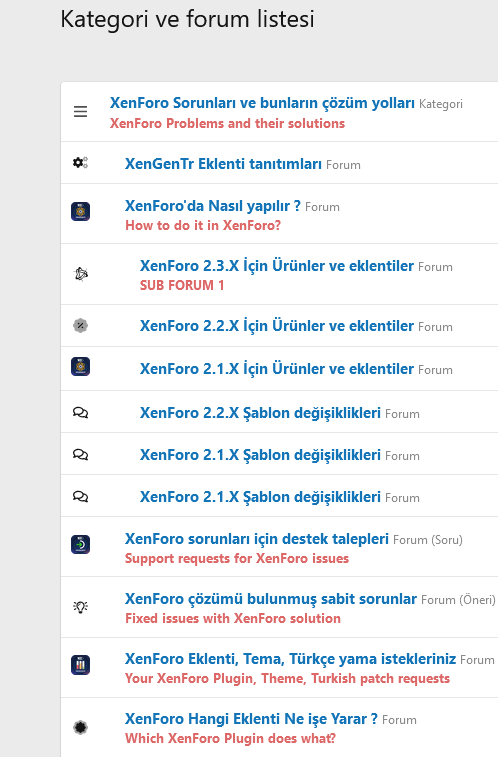The width and height of the screenshot is (498, 757).
Task: Click the lightbulb icon beside sabit sorunlar forum
Action: (81, 607)
